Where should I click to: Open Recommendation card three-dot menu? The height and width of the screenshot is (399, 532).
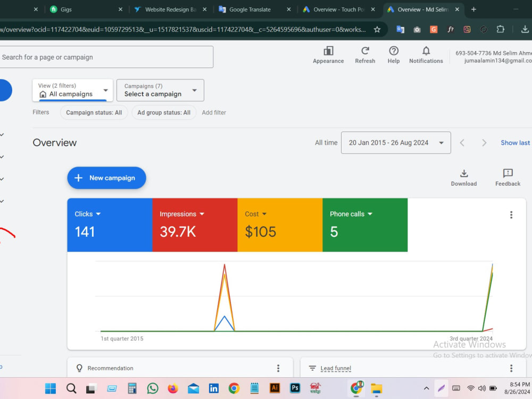[278, 368]
